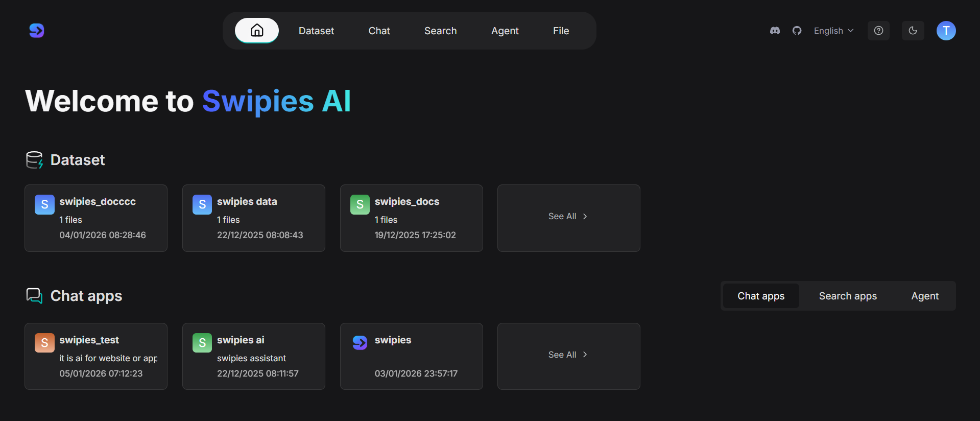Click the swipies data avatar icon
This screenshot has width=980, height=421.
pyautogui.click(x=202, y=204)
